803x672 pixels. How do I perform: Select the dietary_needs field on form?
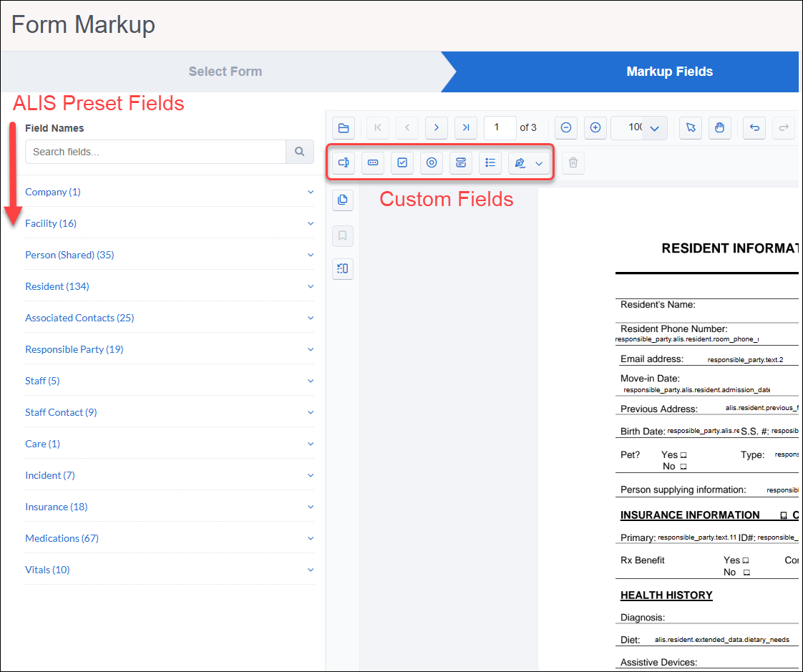(x=721, y=640)
